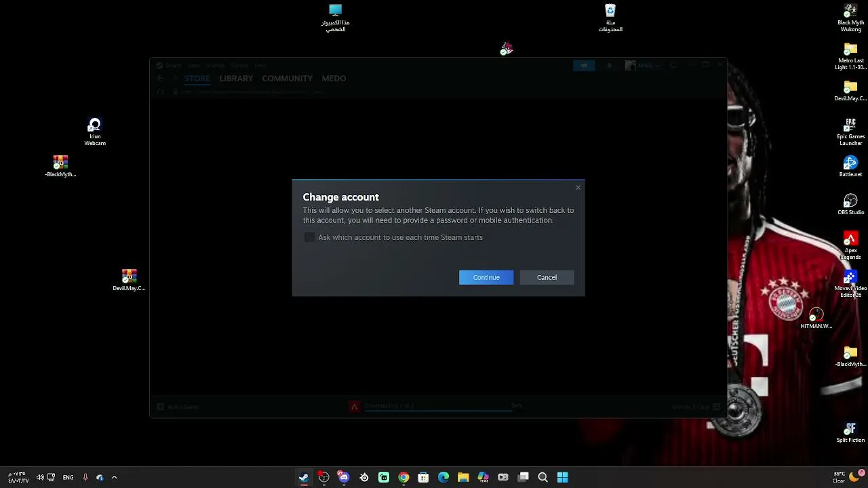
Task: Open Discord from the taskbar
Action: tap(344, 477)
